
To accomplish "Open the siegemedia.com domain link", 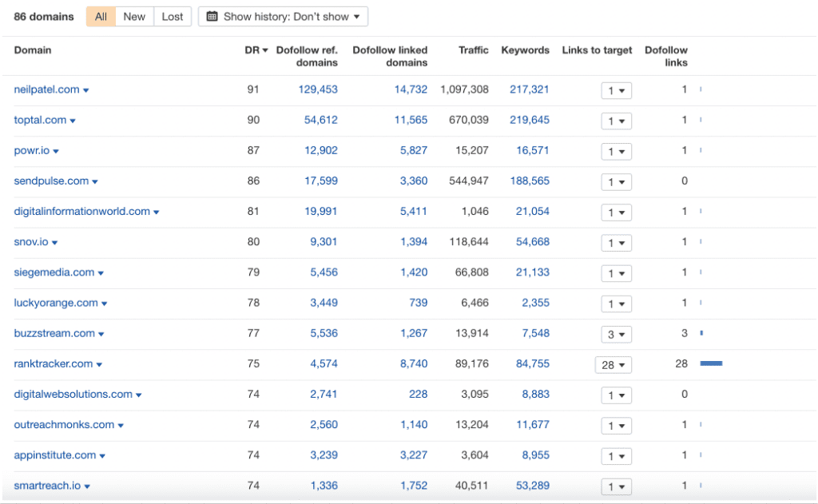I will coord(54,272).
